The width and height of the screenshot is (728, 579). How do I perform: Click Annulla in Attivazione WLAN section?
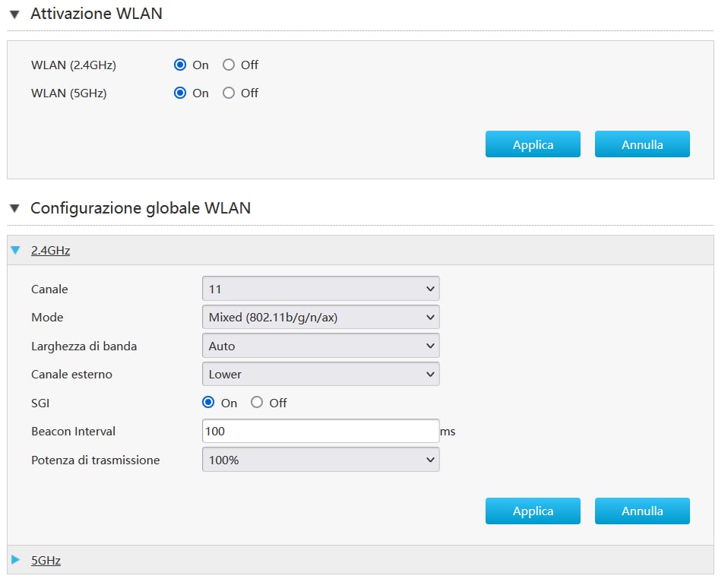(641, 144)
